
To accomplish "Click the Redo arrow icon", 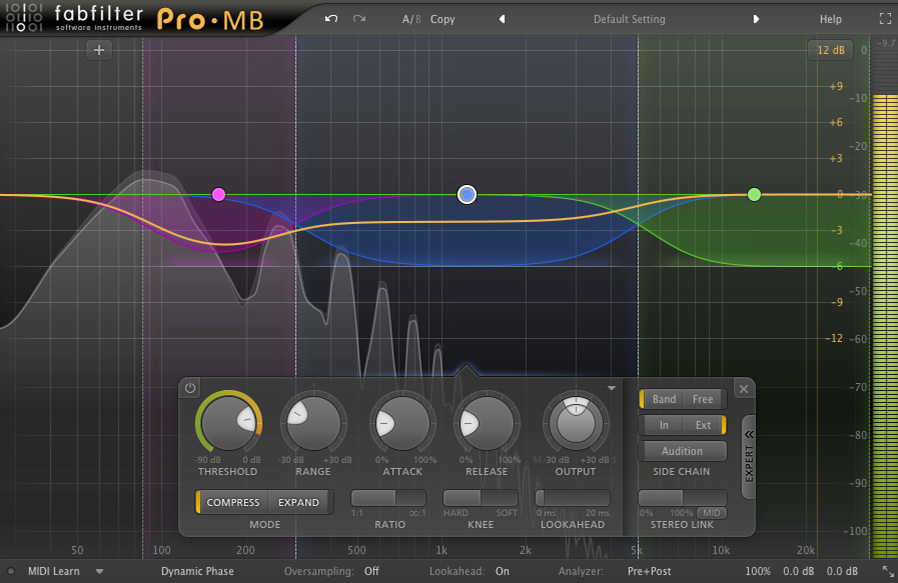I will point(359,19).
